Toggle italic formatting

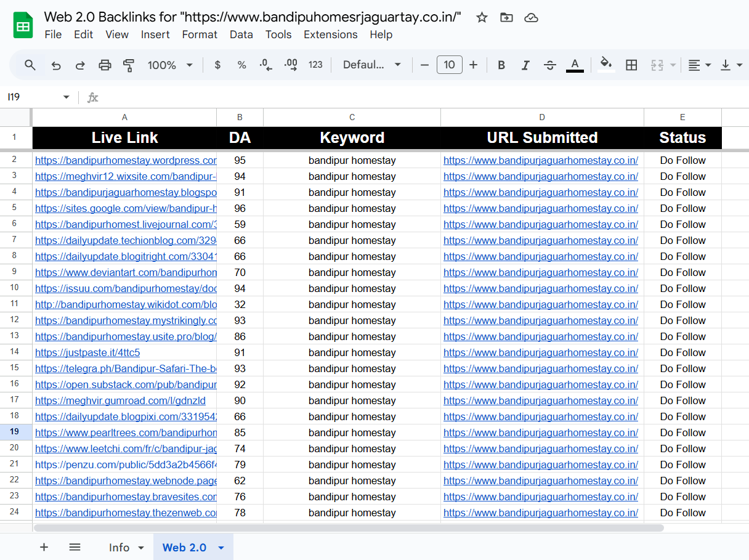[x=525, y=65]
